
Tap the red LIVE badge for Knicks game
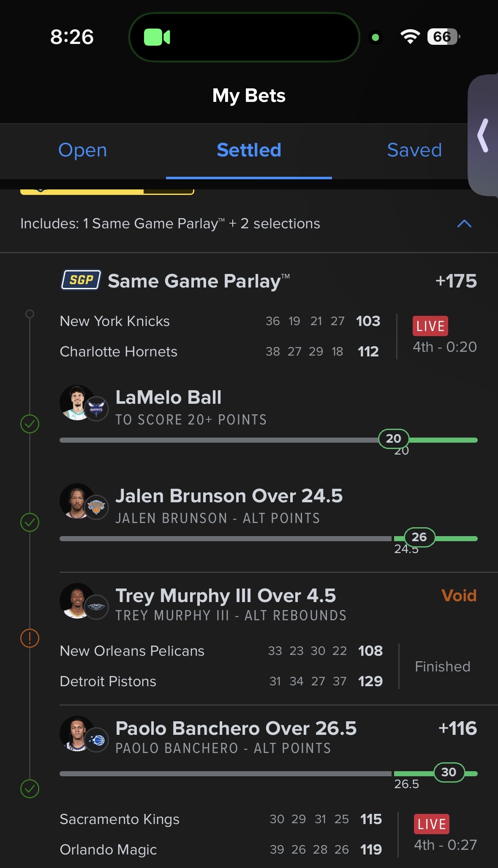tap(430, 326)
